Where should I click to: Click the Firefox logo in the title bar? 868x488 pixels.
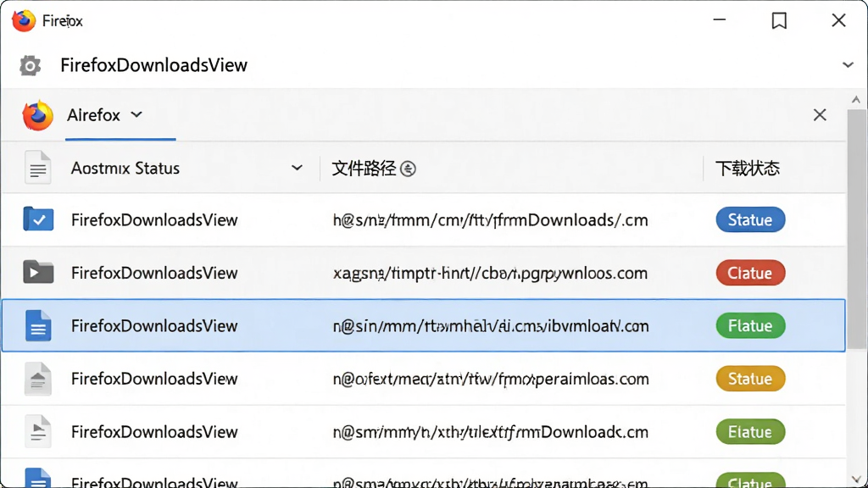24,21
